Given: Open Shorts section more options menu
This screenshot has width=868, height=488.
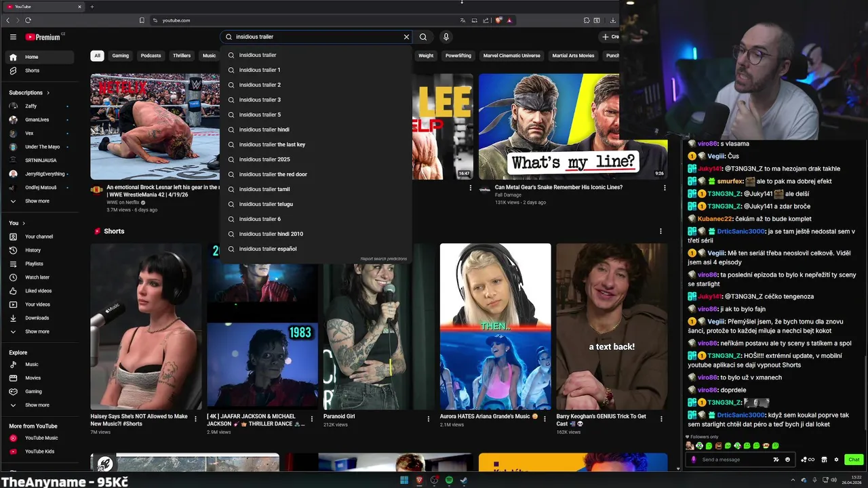Looking at the screenshot, I should (x=660, y=231).
